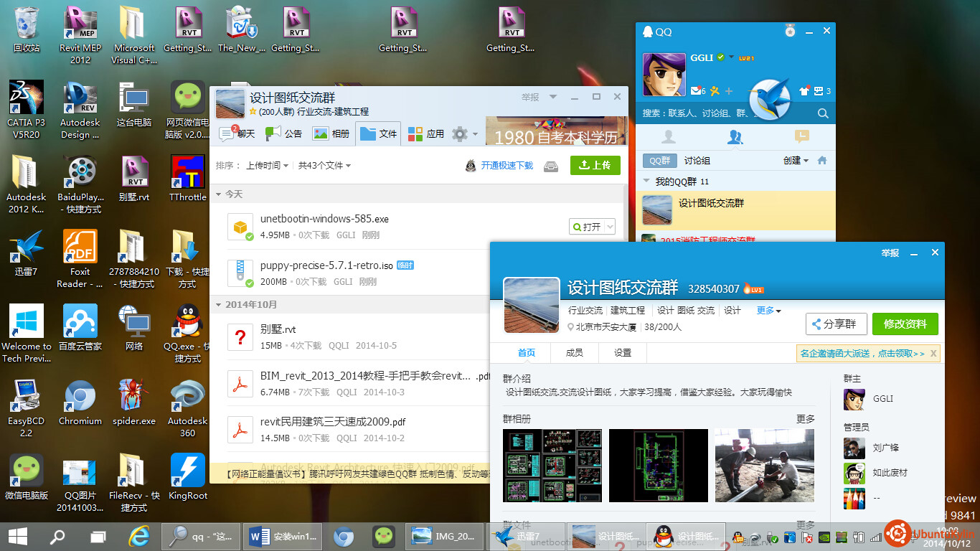Collapse the 我的QQ群 group list

click(646, 182)
